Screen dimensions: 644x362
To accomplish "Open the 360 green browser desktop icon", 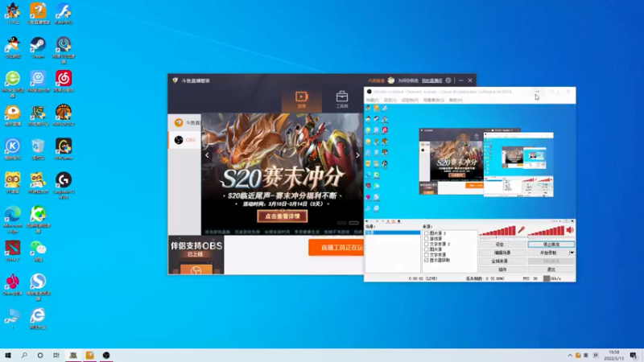I will [x=13, y=84].
